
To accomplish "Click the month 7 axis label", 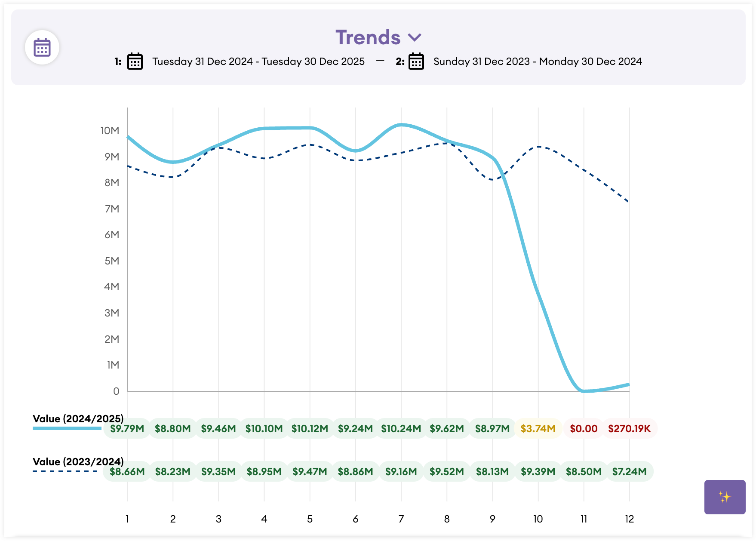I will 401,519.
